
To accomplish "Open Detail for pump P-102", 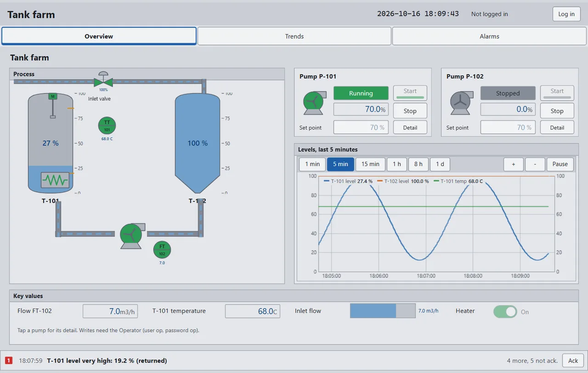I will click(x=557, y=127).
